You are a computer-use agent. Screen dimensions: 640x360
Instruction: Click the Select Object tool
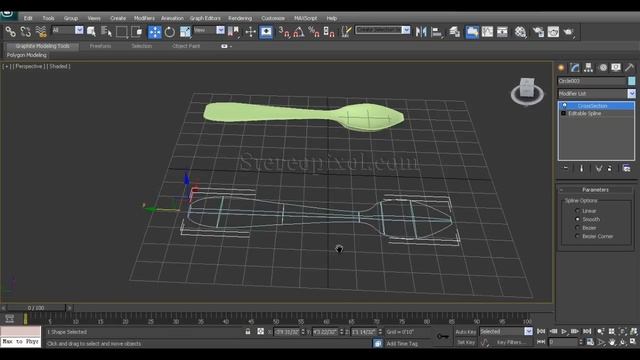(x=91, y=31)
